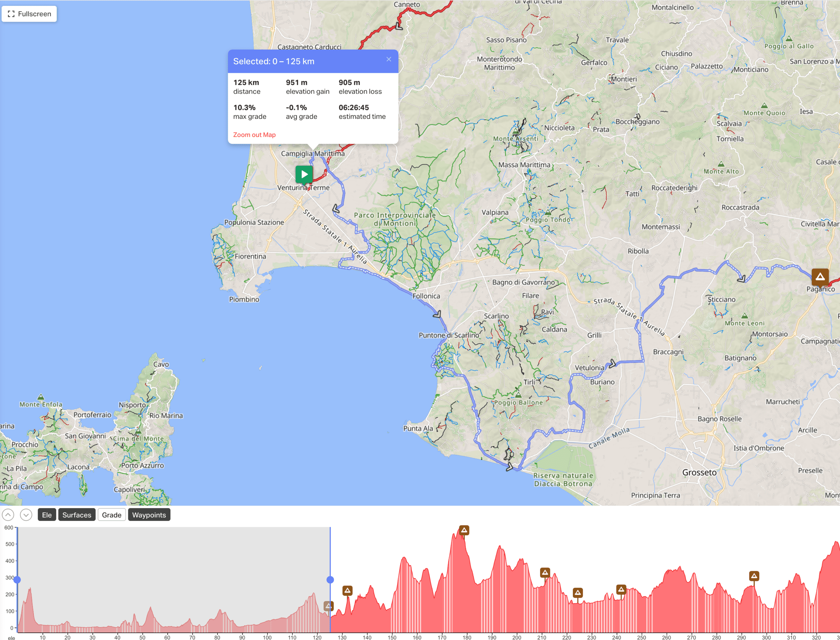Click the Zoom out Map link
Image resolution: width=840 pixels, height=640 pixels.
point(254,135)
